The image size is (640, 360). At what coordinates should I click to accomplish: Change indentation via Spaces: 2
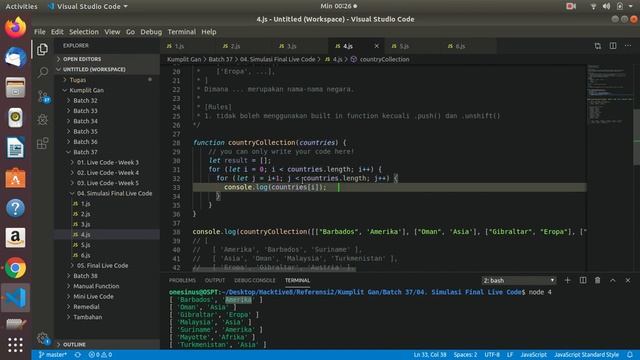click(465, 355)
